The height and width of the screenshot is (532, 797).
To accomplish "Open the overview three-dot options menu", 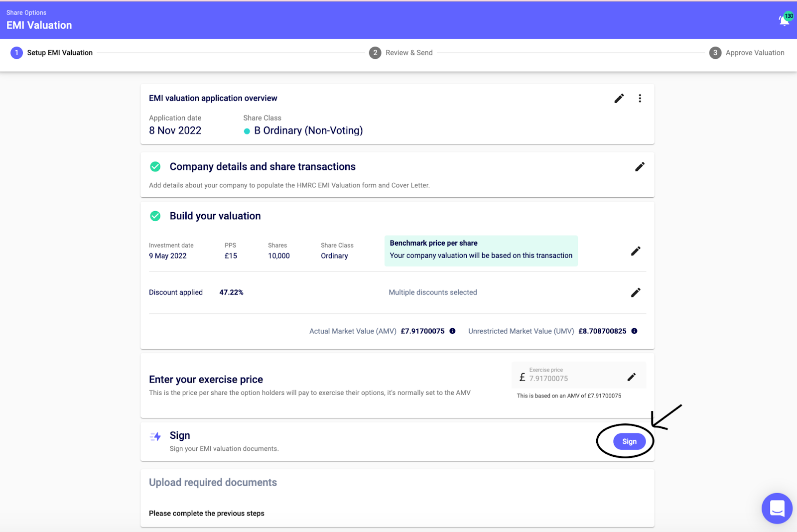I will pyautogui.click(x=640, y=99).
